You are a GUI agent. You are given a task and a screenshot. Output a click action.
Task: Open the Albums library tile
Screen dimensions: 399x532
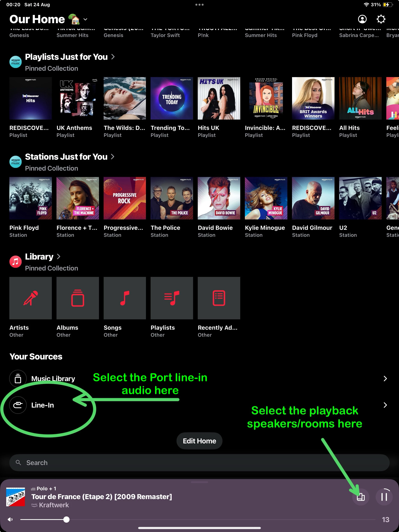click(x=78, y=298)
